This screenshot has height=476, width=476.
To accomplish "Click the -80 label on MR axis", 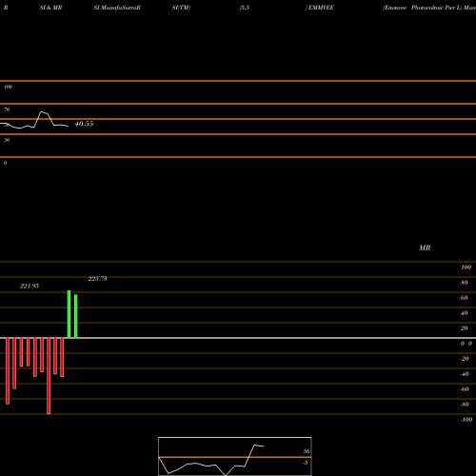I will pos(465,405).
